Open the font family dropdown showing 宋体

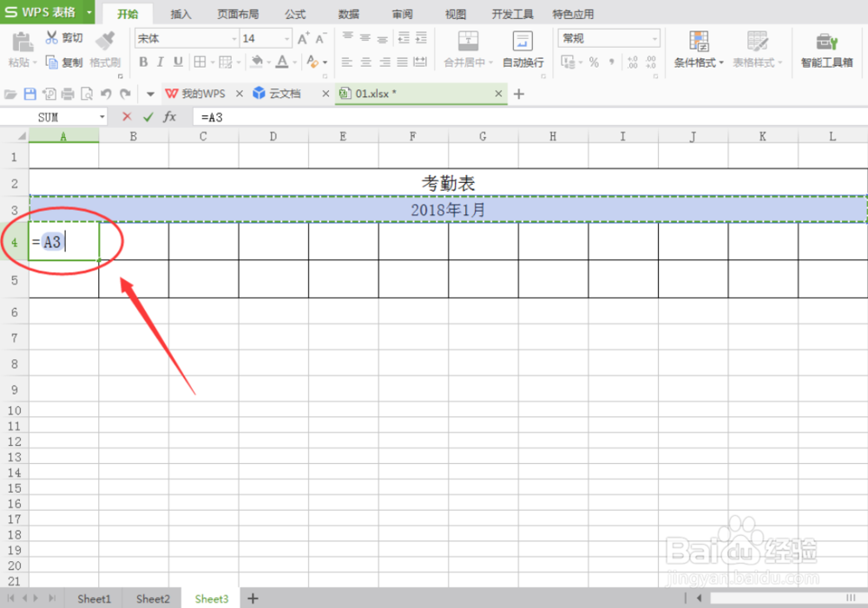(x=236, y=37)
